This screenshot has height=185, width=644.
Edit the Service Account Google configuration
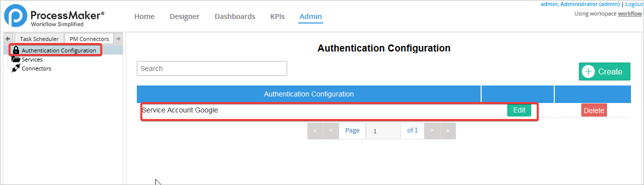coord(519,110)
